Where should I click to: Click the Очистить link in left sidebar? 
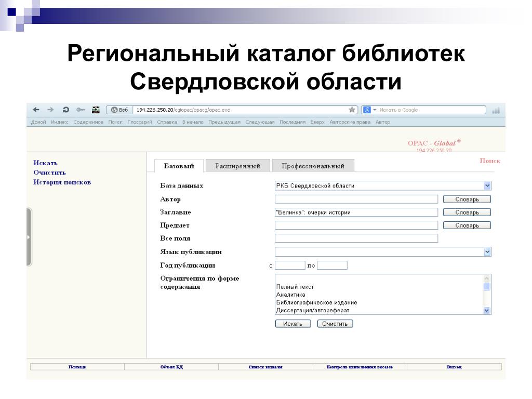click(x=49, y=172)
